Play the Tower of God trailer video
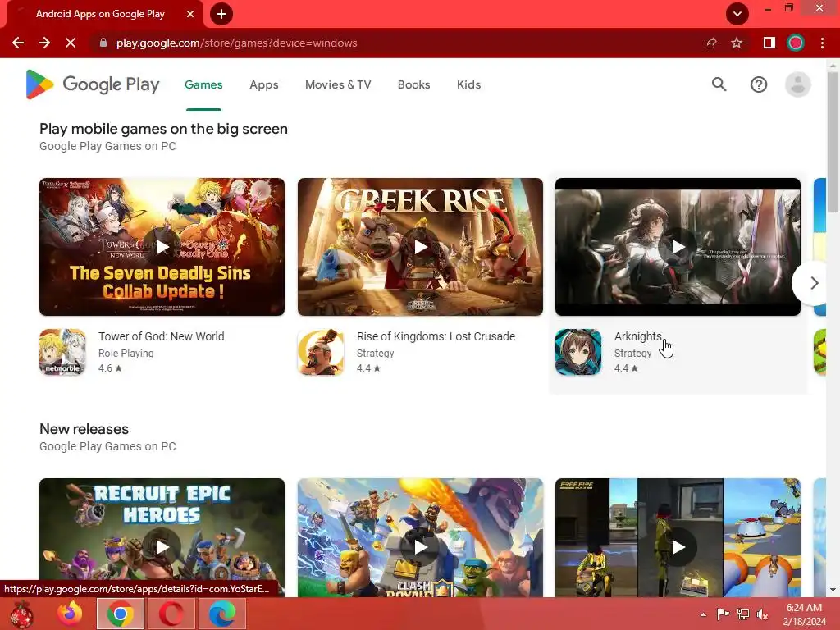The width and height of the screenshot is (840, 630). [x=162, y=247]
